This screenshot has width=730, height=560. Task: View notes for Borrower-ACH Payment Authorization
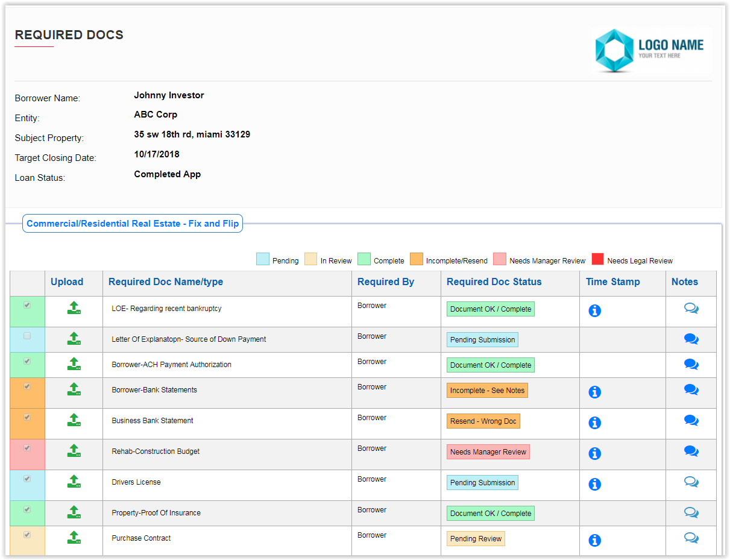click(x=691, y=364)
